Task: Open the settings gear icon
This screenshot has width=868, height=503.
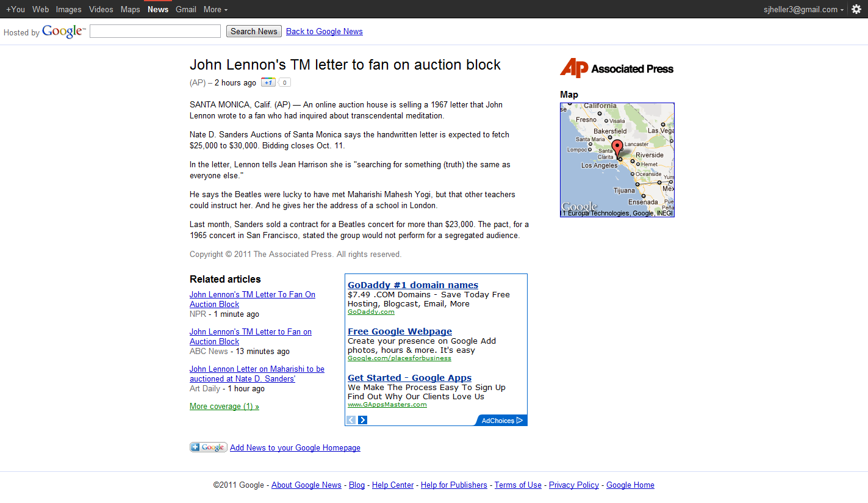Action: click(856, 9)
